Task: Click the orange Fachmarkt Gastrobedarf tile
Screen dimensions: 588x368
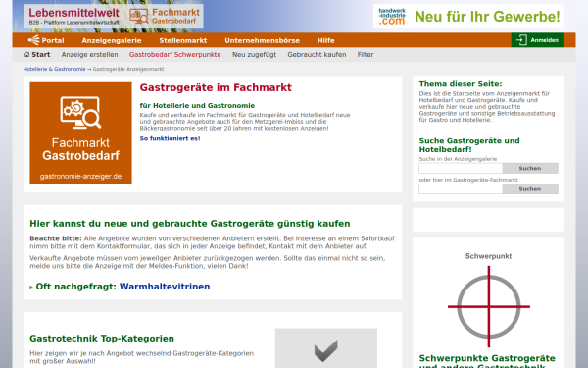Action: pos(80,133)
